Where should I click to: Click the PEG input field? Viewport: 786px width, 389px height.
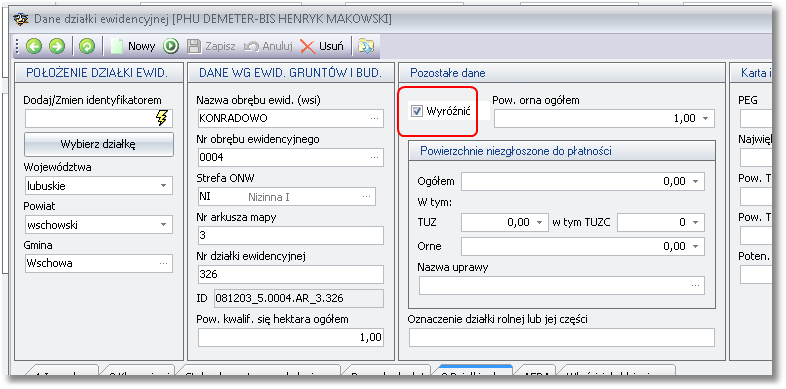pyautogui.click(x=756, y=119)
